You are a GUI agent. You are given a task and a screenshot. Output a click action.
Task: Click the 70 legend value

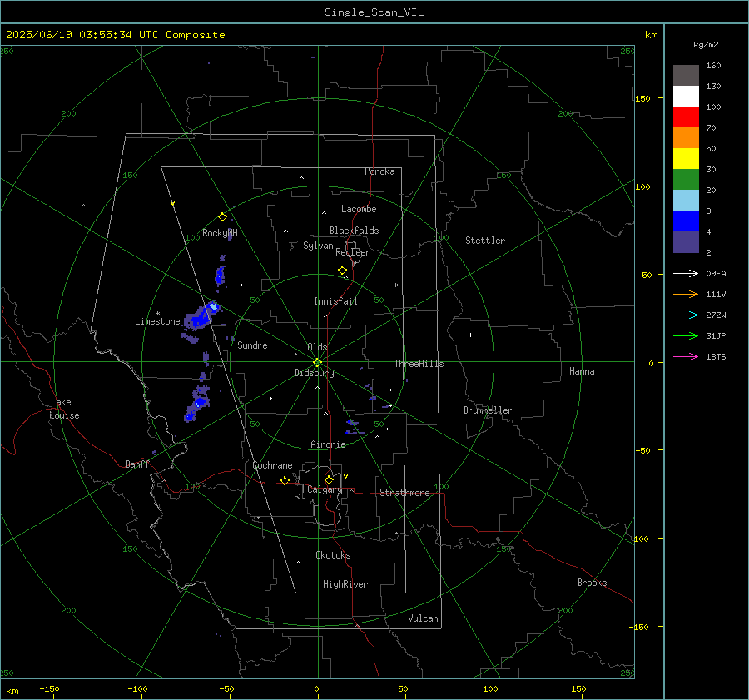tap(711, 127)
